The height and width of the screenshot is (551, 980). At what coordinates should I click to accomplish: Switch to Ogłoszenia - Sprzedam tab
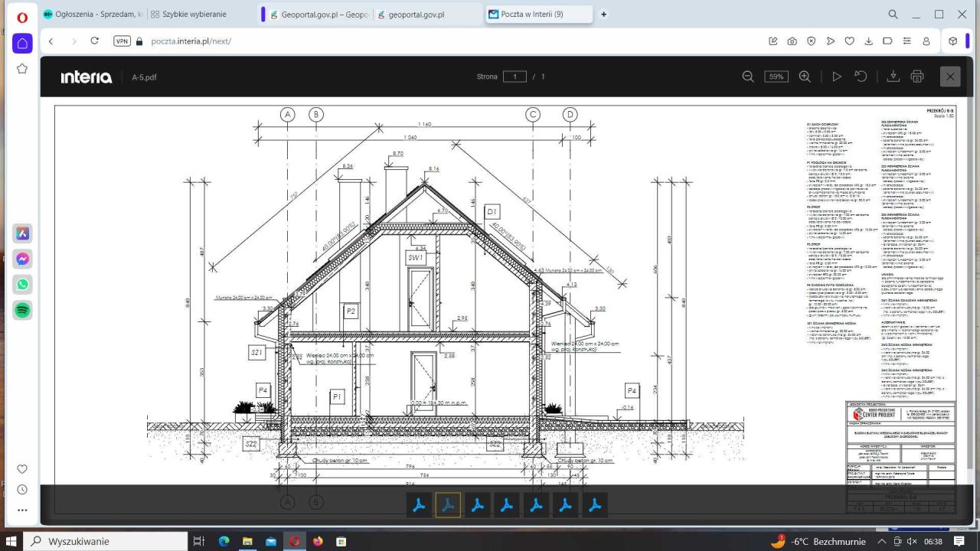pyautogui.click(x=92, y=15)
